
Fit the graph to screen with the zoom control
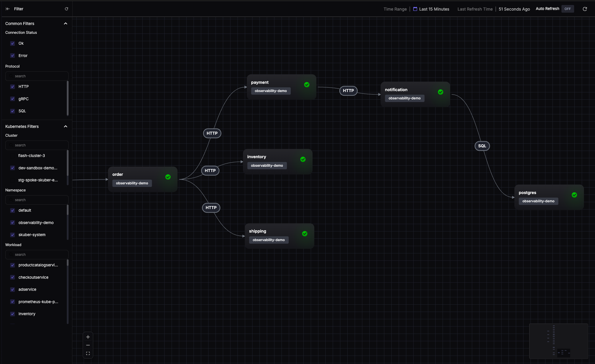point(88,353)
